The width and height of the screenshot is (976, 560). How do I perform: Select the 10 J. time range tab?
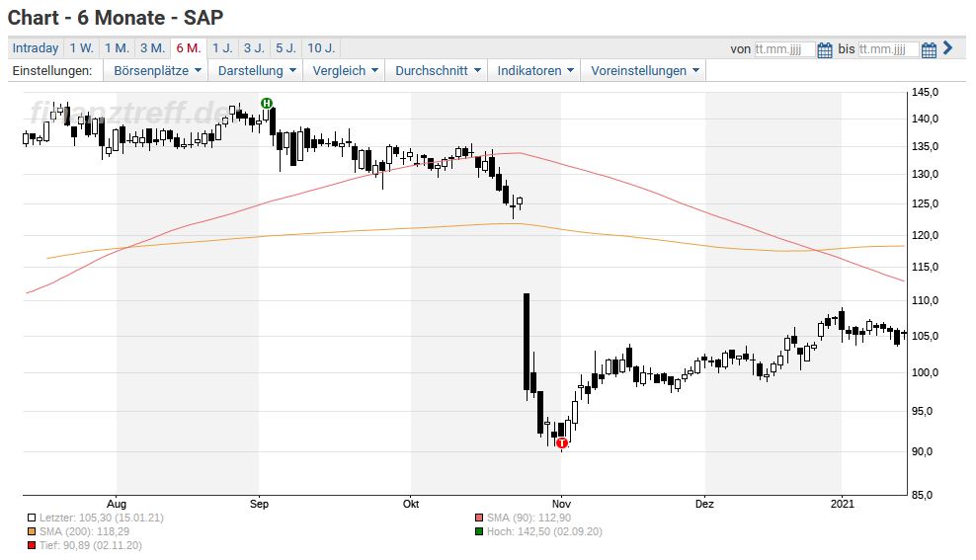(321, 48)
